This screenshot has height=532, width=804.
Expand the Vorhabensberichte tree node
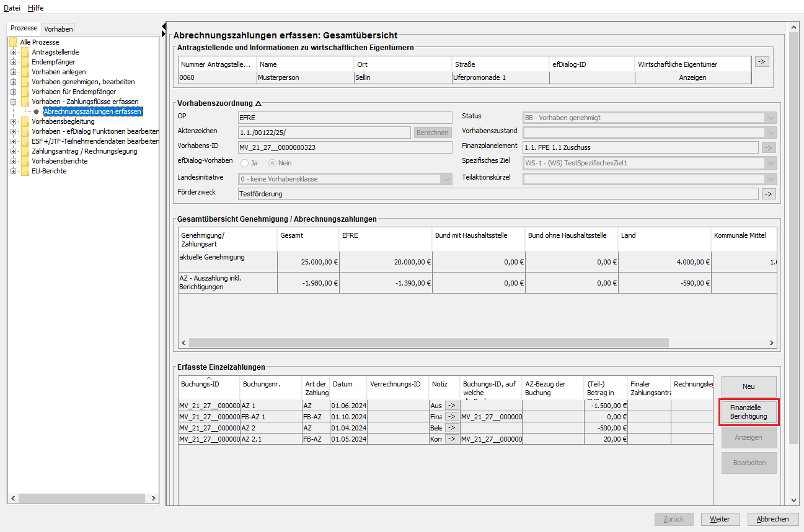[13, 161]
